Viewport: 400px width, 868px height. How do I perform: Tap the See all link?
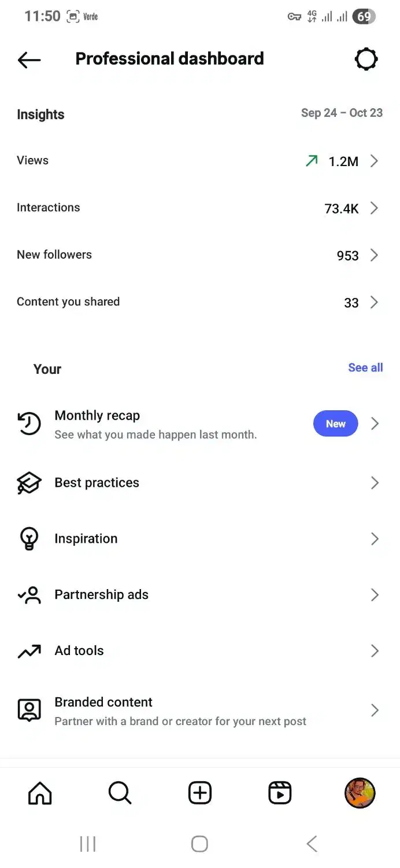tap(365, 368)
